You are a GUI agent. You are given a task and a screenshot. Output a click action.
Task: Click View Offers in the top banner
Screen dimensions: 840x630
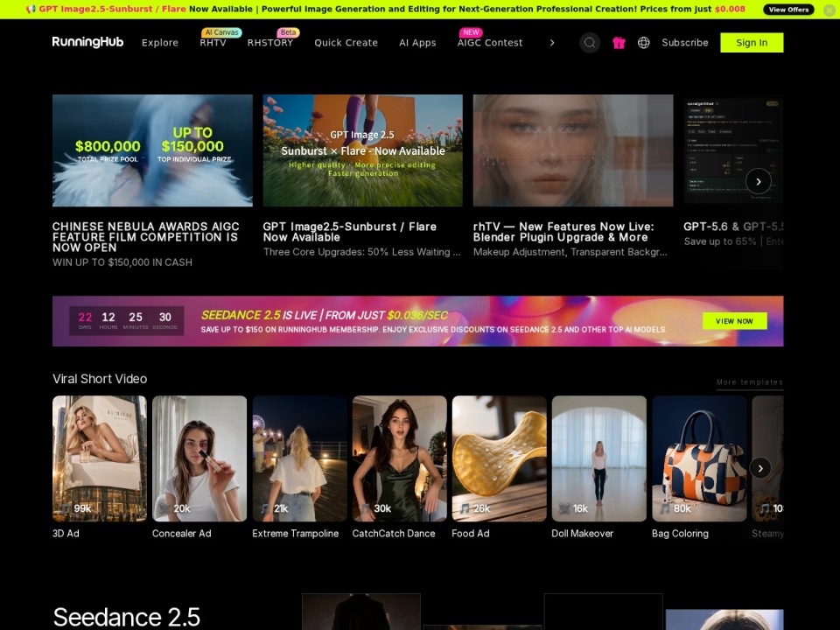coord(788,10)
